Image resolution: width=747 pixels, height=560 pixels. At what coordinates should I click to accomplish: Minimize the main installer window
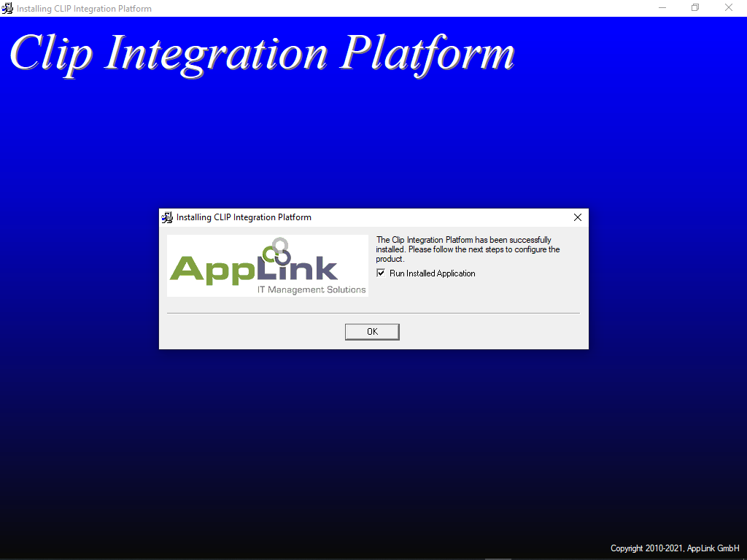tap(662, 8)
